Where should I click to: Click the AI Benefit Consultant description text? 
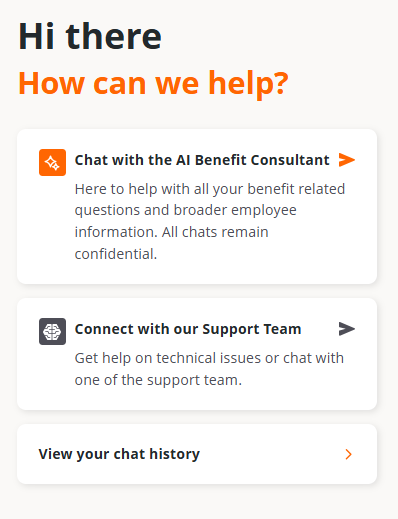point(210,221)
